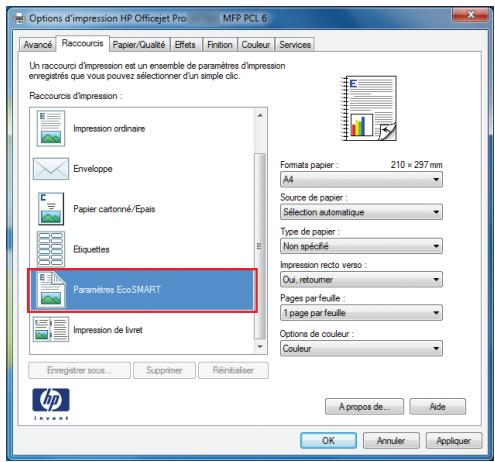Select the Etiquettes list entry text

coord(91,249)
